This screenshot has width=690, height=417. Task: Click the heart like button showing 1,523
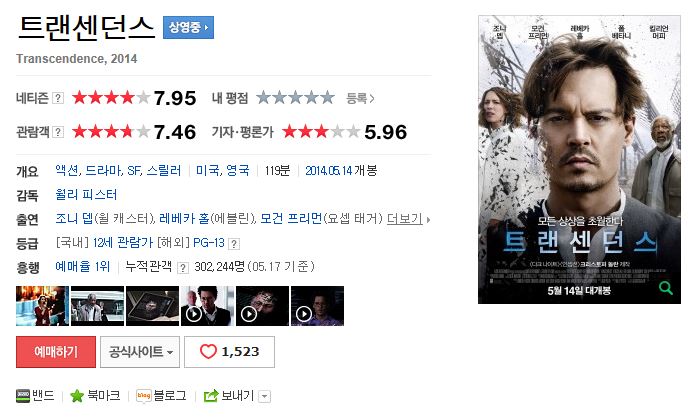(229, 352)
